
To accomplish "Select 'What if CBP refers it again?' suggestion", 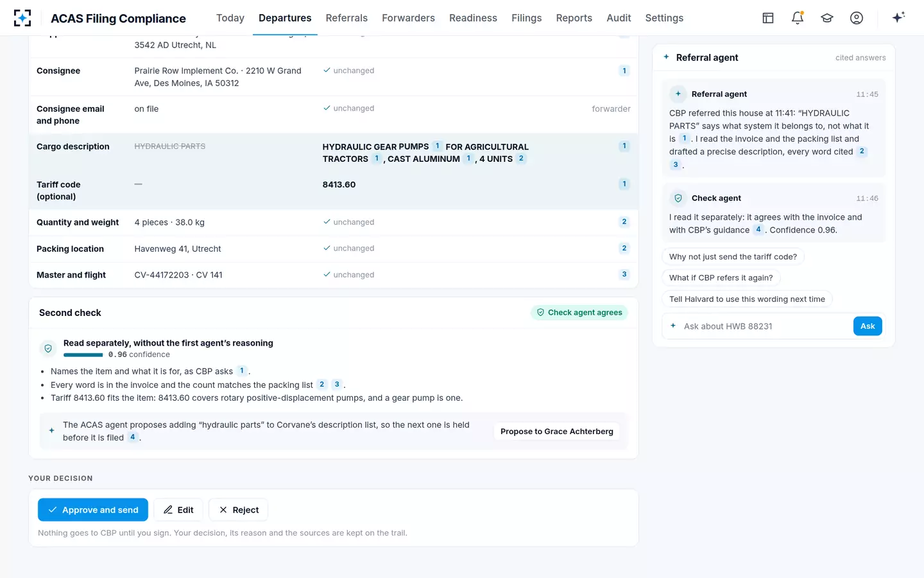I will point(721,278).
